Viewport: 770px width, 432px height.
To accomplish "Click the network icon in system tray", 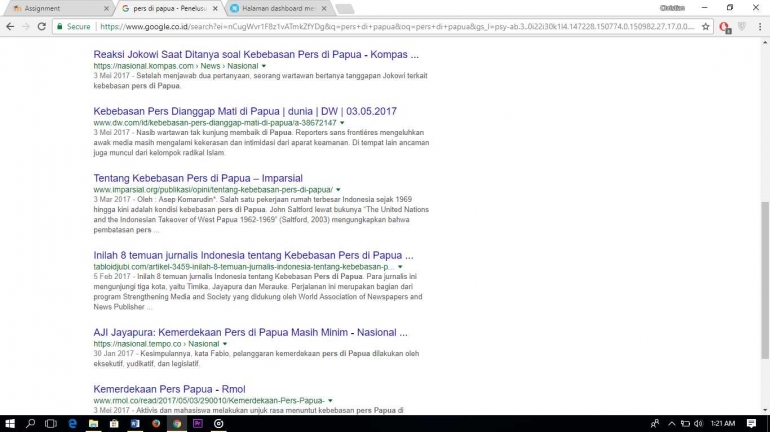I will (685, 423).
